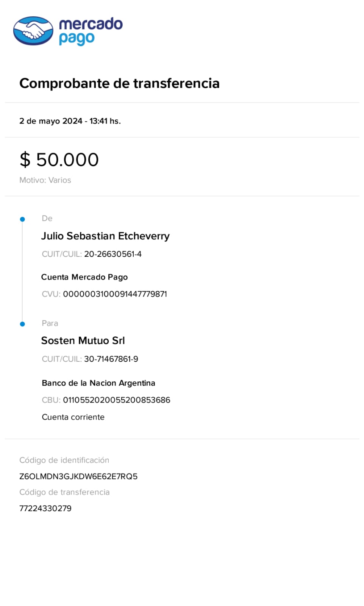Click sender name Julio Sebastian Etcheverry

pos(105,236)
